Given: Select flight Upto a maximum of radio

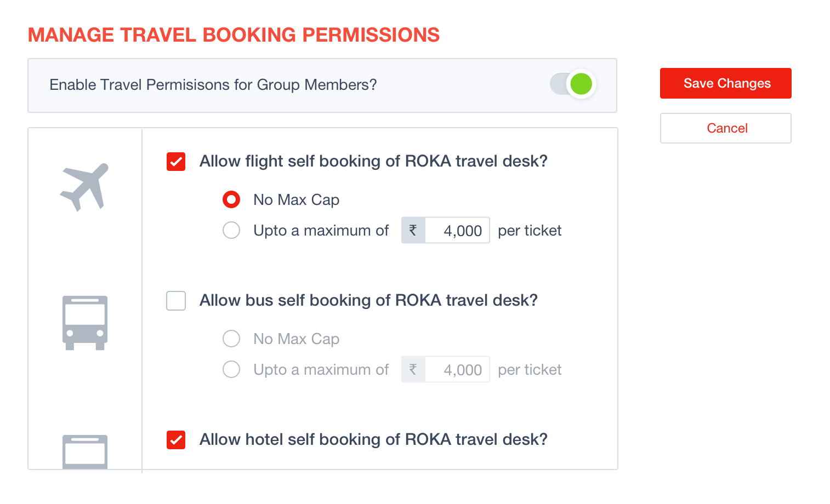Looking at the screenshot, I should pyautogui.click(x=231, y=230).
